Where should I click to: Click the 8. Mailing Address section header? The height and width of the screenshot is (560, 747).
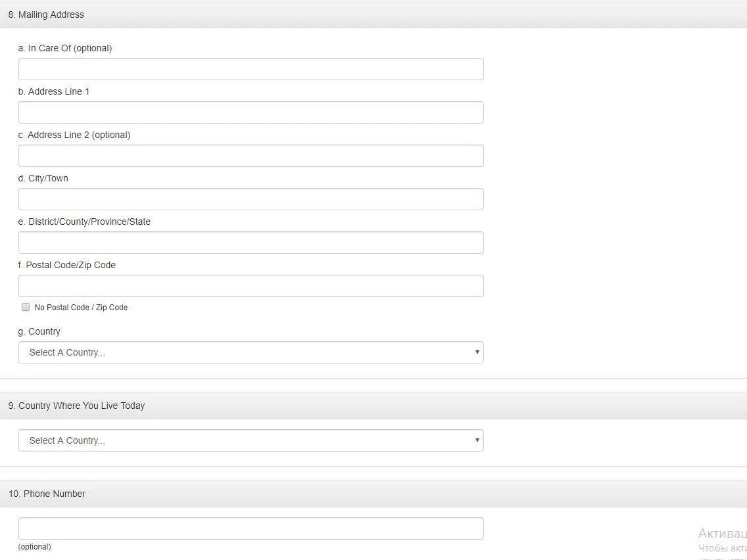tap(46, 14)
